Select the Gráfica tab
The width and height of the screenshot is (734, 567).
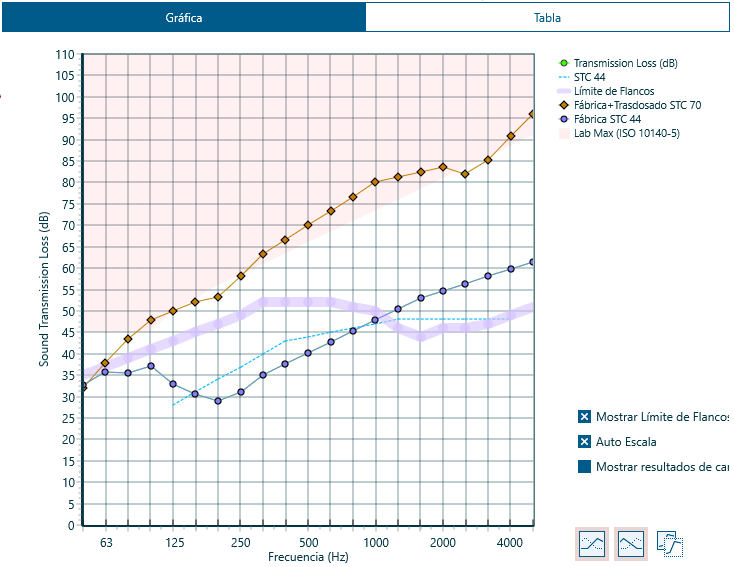pos(184,18)
